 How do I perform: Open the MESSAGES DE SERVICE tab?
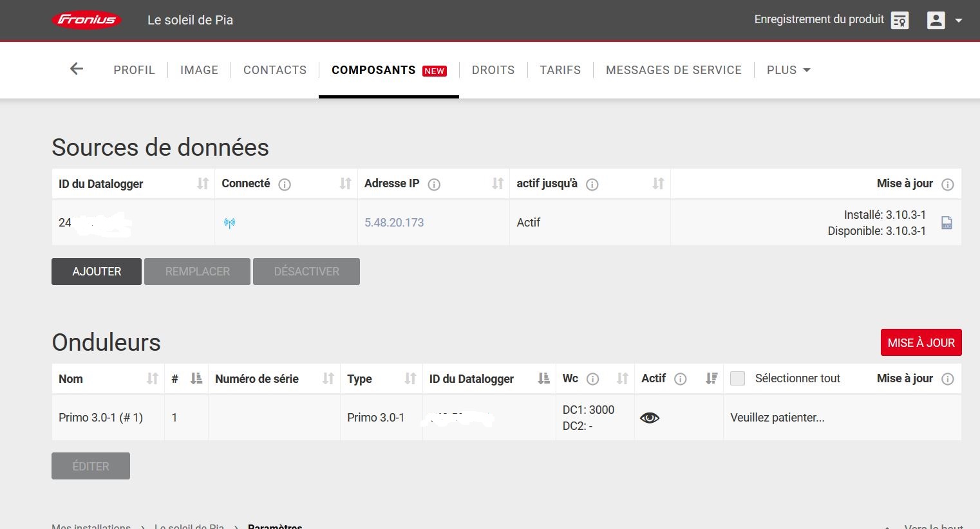click(x=674, y=70)
